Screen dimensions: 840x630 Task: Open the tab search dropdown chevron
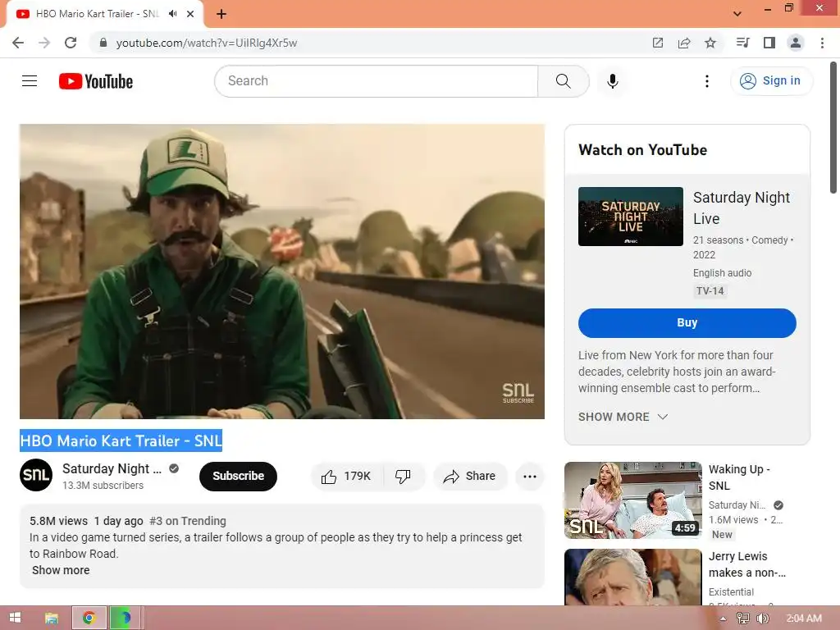pyautogui.click(x=737, y=14)
